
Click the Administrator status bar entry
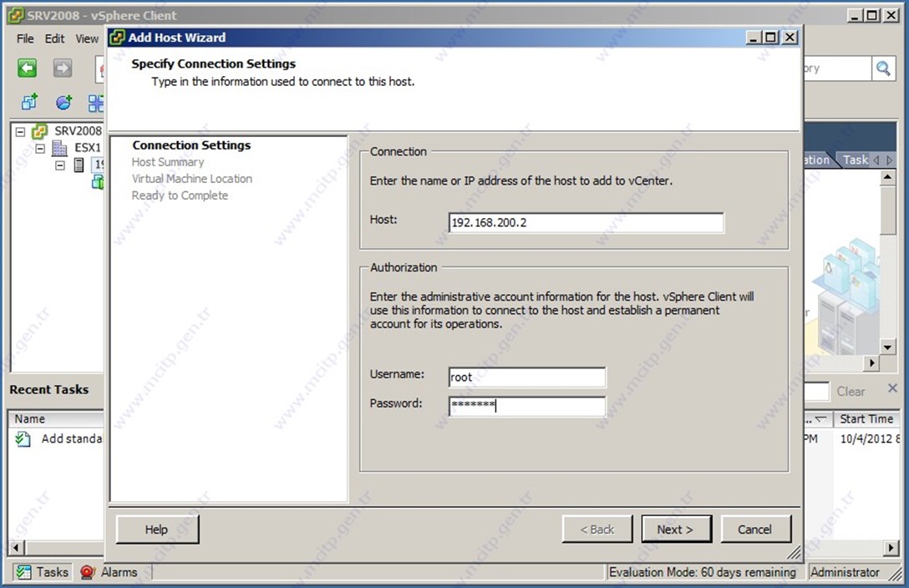(845, 572)
